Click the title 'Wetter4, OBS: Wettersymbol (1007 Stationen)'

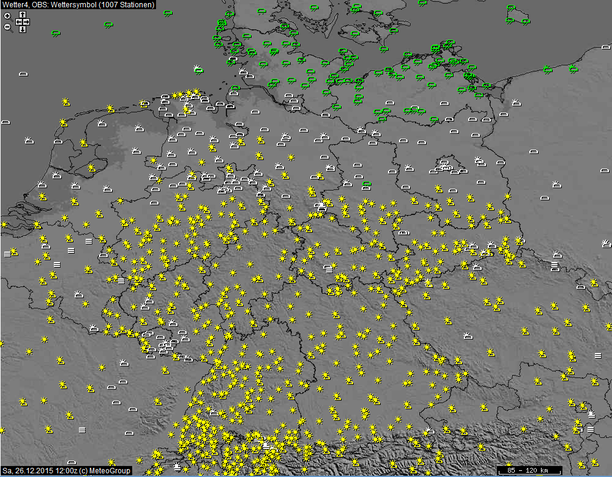pos(78,5)
